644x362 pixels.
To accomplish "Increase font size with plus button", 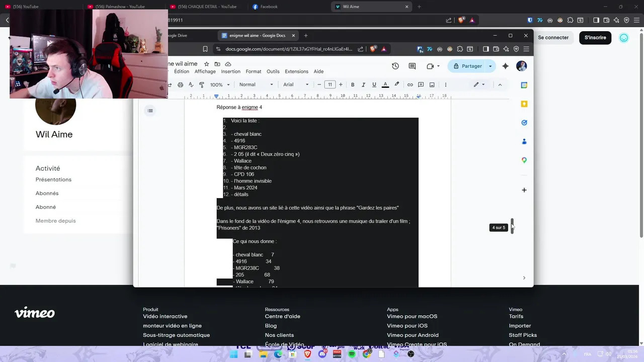I will point(341,84).
